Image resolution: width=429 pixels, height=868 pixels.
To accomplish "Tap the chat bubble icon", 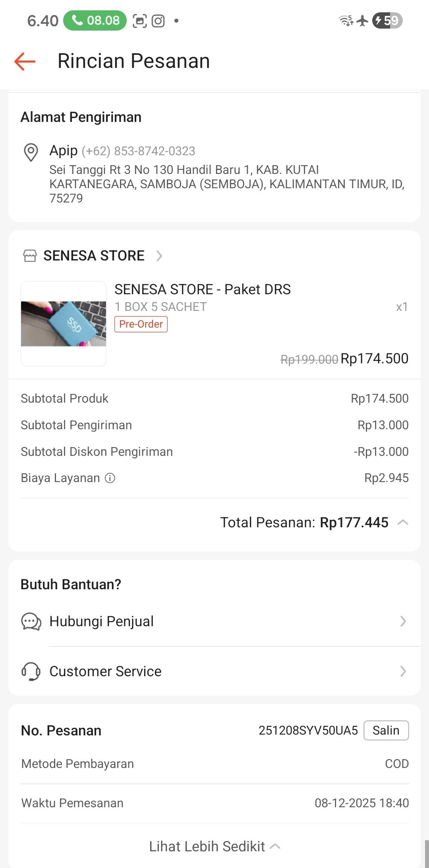I will click(x=31, y=621).
